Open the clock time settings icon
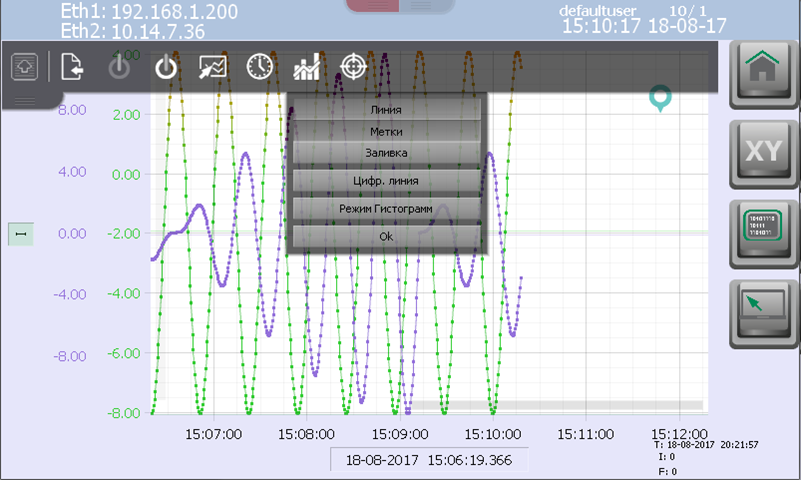This screenshot has width=801, height=480. pos(260,67)
